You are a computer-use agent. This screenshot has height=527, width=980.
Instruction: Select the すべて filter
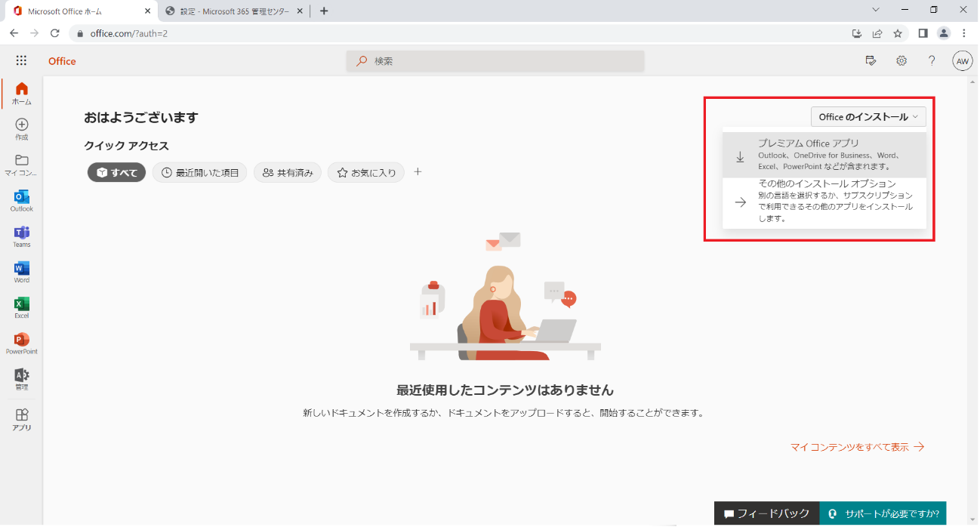[x=117, y=173]
